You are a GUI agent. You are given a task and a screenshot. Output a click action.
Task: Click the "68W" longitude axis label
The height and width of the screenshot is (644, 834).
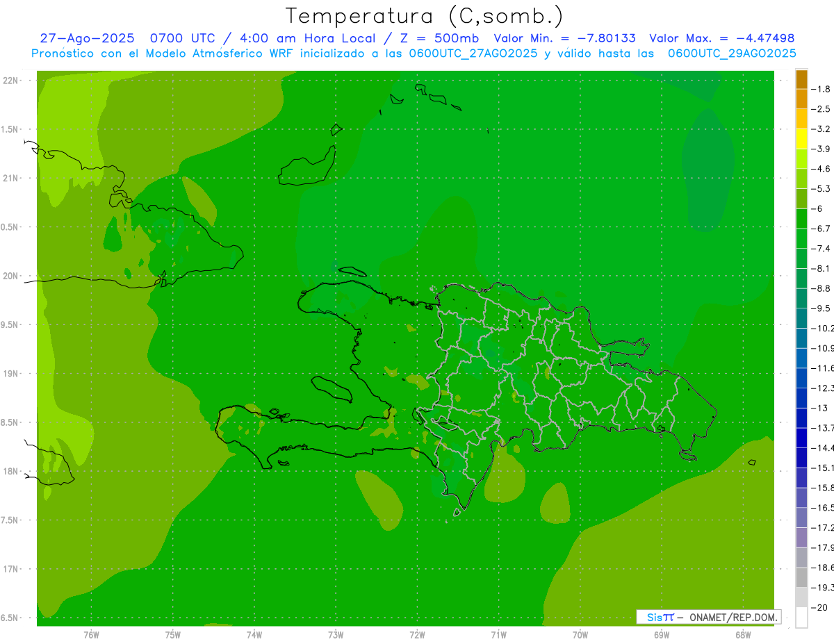point(743,635)
